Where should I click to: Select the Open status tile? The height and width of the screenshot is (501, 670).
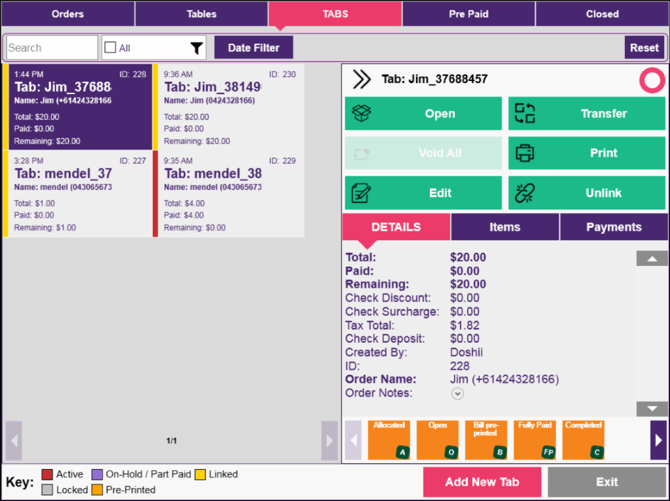[438, 440]
